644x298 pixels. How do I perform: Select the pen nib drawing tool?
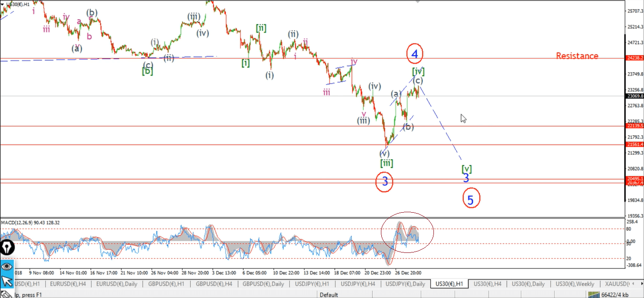(x=7, y=248)
